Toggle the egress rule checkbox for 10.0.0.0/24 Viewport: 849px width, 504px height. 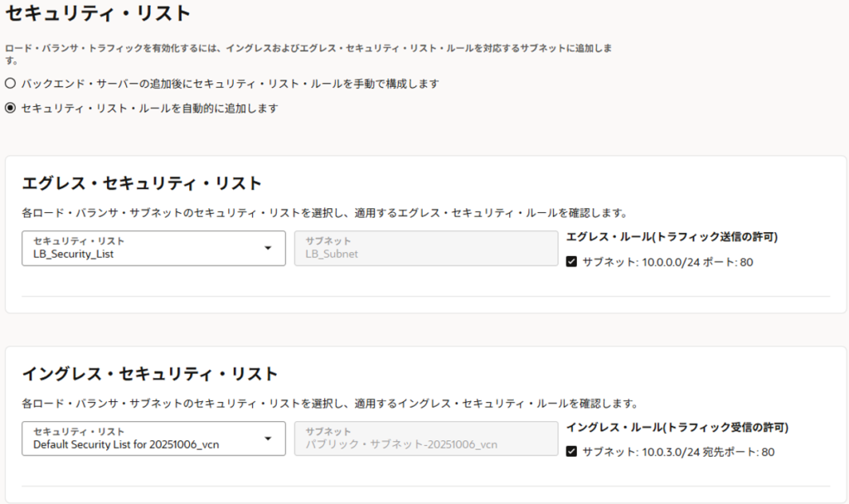click(571, 262)
